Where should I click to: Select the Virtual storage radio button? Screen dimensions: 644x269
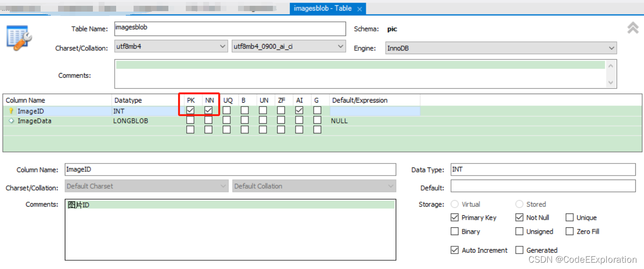coord(454,204)
